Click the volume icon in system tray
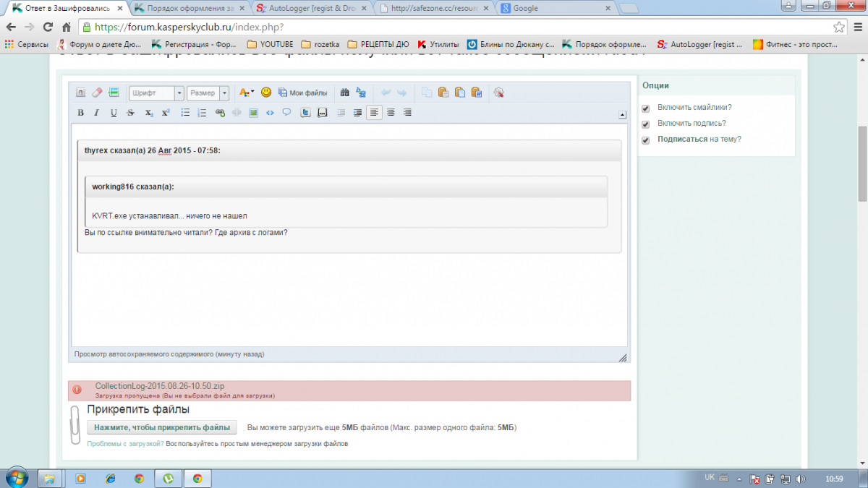 tap(802, 479)
